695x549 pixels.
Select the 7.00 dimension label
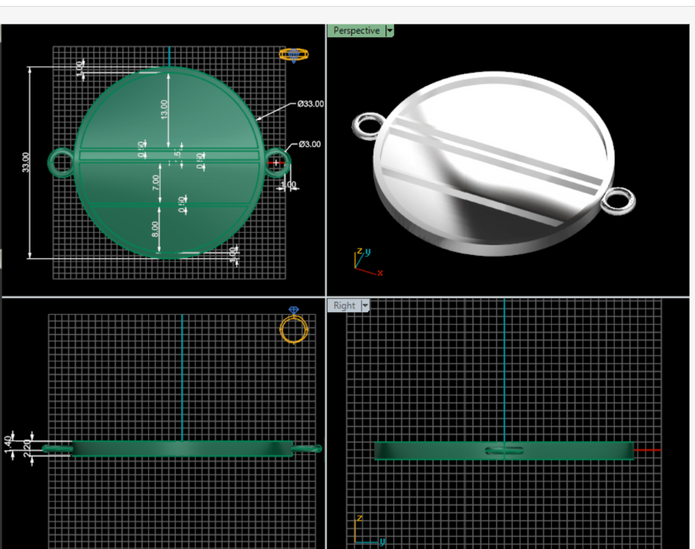[156, 183]
